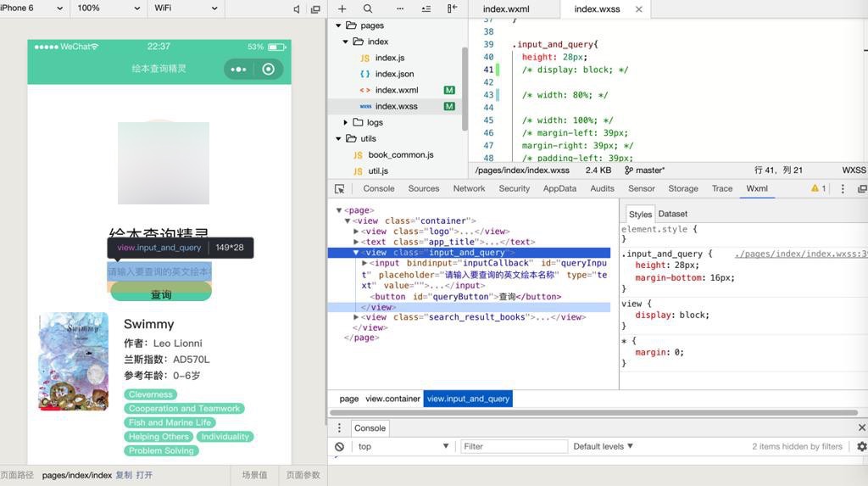This screenshot has width=868, height=486.
Task: Expand the search_result_books view node
Action: [x=356, y=317]
